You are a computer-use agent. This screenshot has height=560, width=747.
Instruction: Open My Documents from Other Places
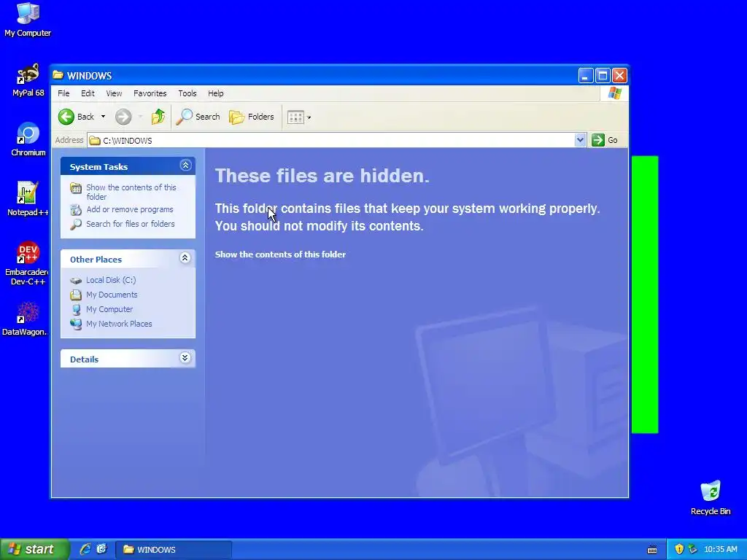pyautogui.click(x=112, y=295)
